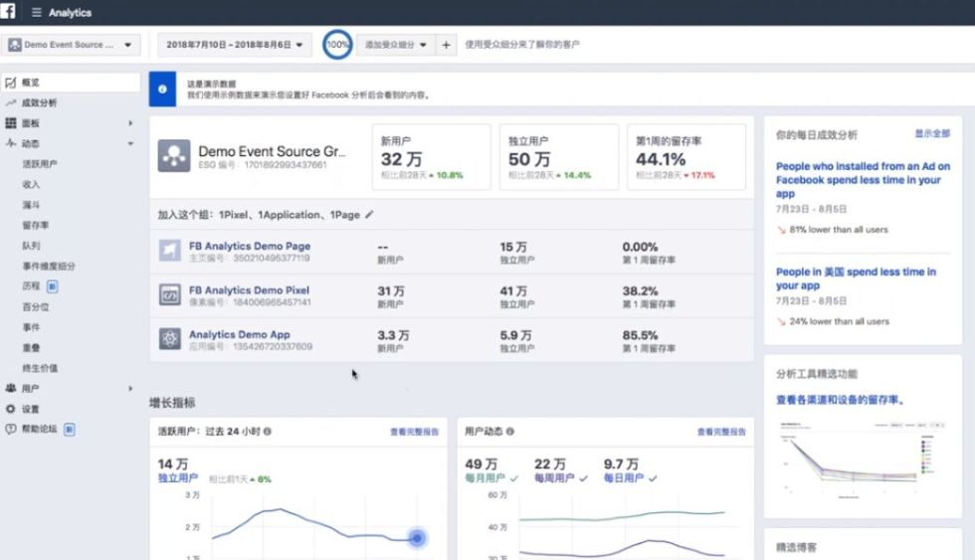Select 留存率 in the sidebar
Viewport: 975px width, 560px height.
point(35,225)
